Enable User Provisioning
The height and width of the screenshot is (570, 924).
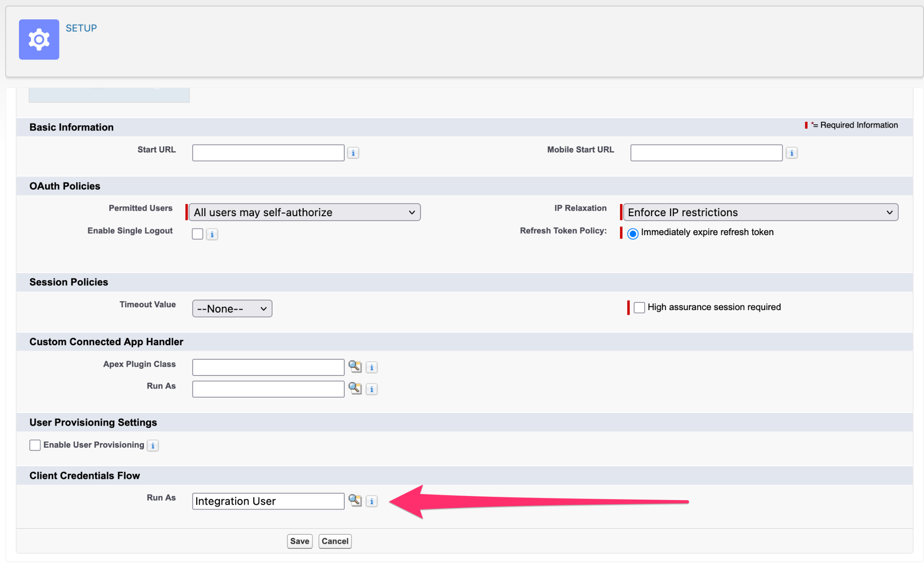pyautogui.click(x=35, y=445)
